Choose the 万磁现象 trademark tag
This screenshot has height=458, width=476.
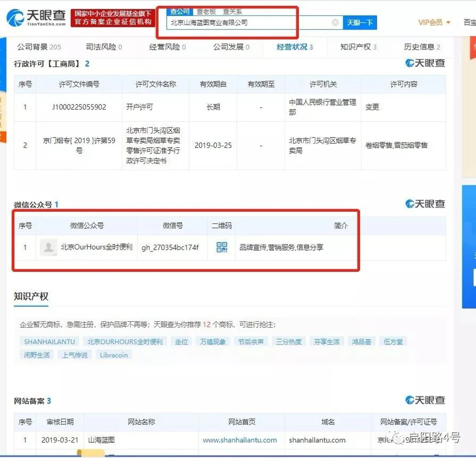(213, 342)
